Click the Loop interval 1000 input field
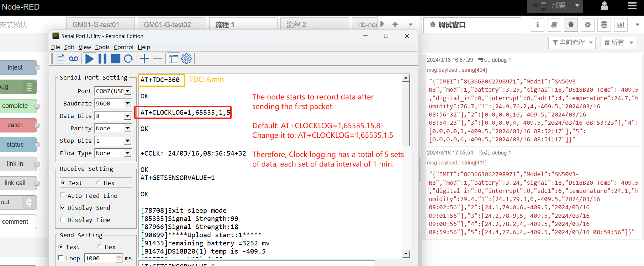Viewport: 644px width, 266px height. coord(100,258)
